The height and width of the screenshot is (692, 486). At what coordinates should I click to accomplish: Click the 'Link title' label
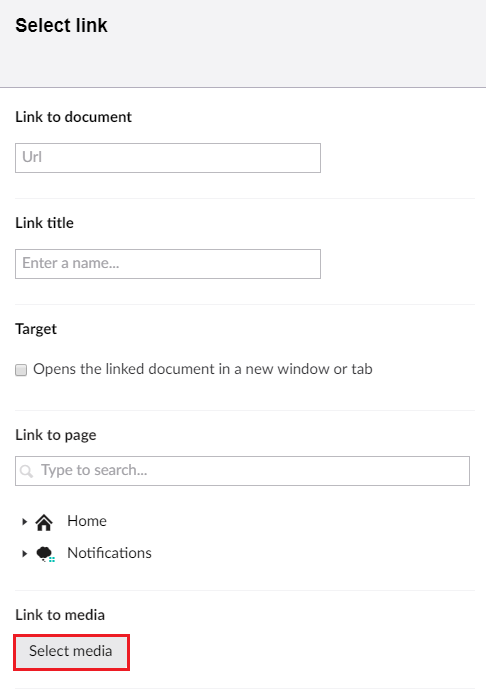click(44, 223)
